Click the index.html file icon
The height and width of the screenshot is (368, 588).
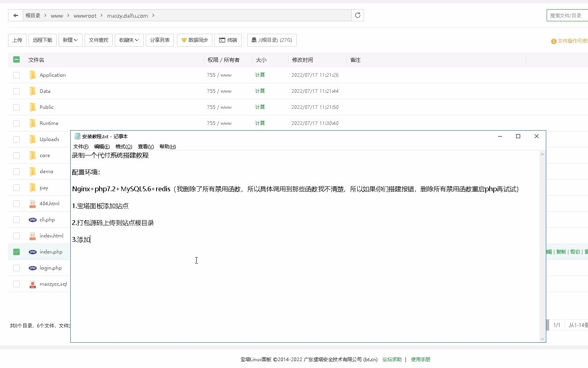(x=33, y=236)
